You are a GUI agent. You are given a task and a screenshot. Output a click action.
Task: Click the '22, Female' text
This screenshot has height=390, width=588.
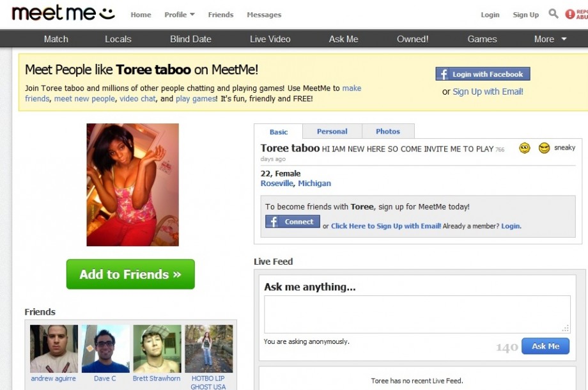point(281,174)
